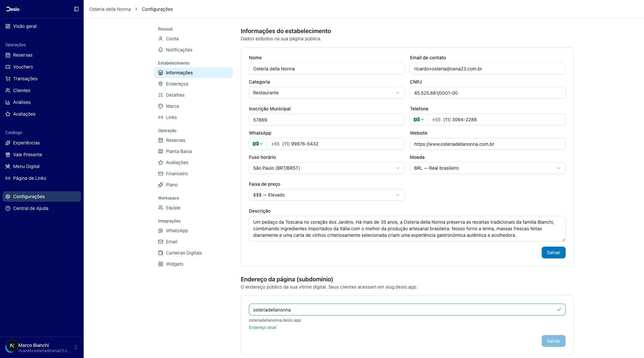Click the Desio logo
This screenshot has height=358, width=644.
13,9
